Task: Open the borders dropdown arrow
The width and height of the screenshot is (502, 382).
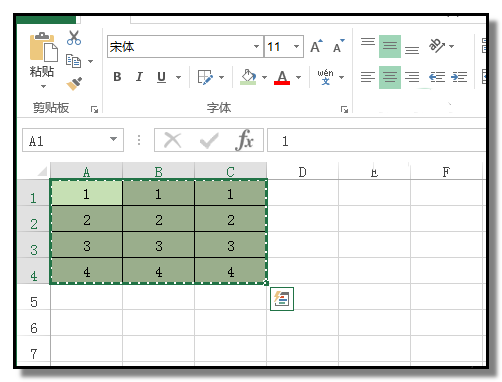Action: point(221,77)
